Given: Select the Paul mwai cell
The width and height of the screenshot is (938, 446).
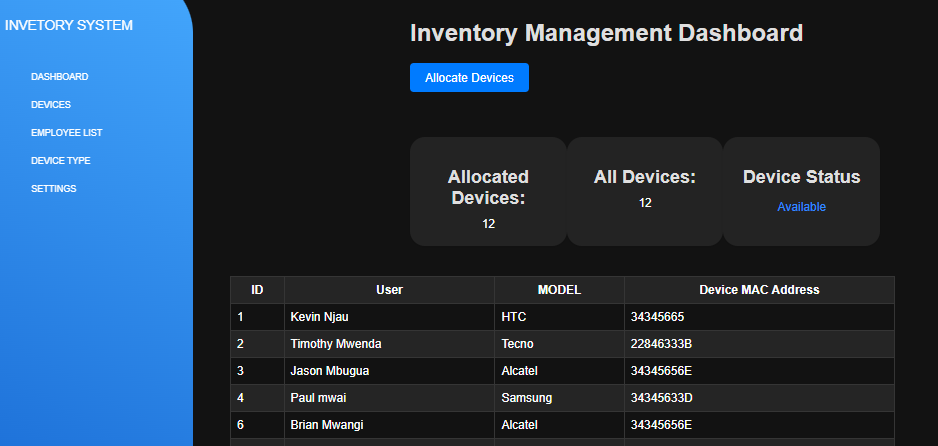Looking at the screenshot, I should [389, 398].
